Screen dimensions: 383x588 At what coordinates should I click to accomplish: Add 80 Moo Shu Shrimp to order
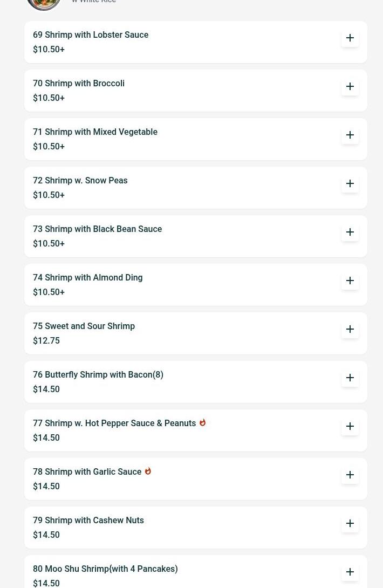[x=350, y=572]
